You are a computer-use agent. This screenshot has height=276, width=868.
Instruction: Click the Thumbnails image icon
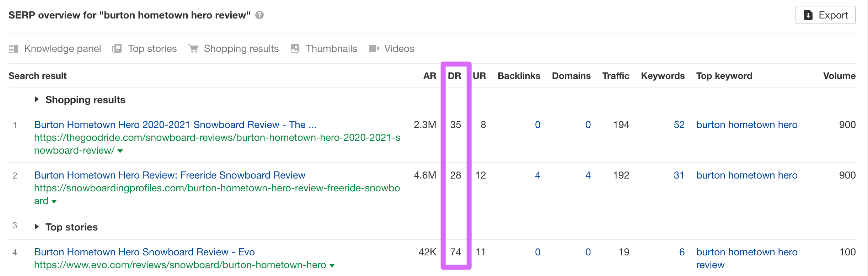[295, 48]
